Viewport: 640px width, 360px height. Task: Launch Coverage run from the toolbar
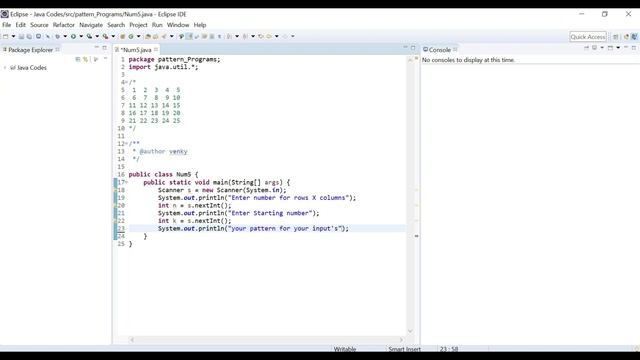click(x=89, y=36)
